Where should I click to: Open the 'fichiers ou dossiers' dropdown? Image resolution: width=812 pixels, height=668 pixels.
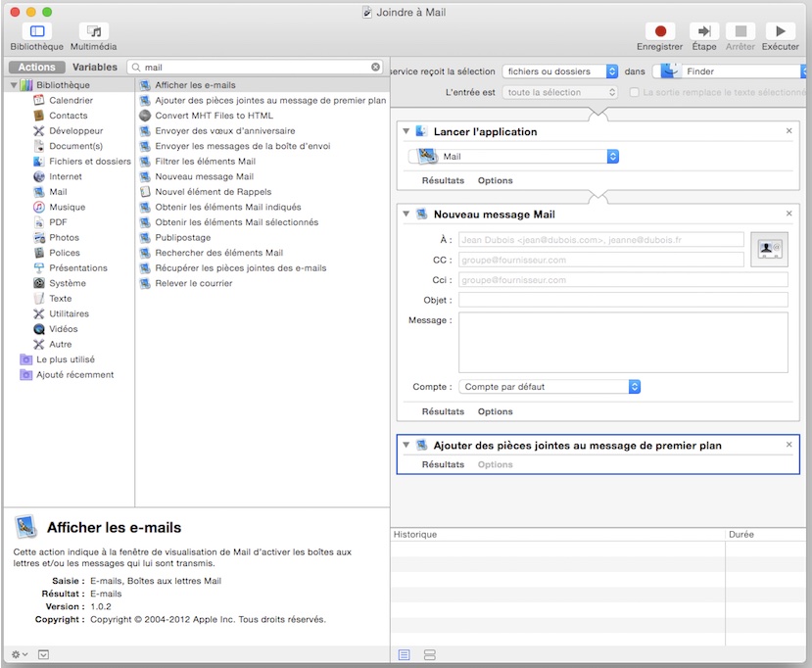tap(560, 71)
